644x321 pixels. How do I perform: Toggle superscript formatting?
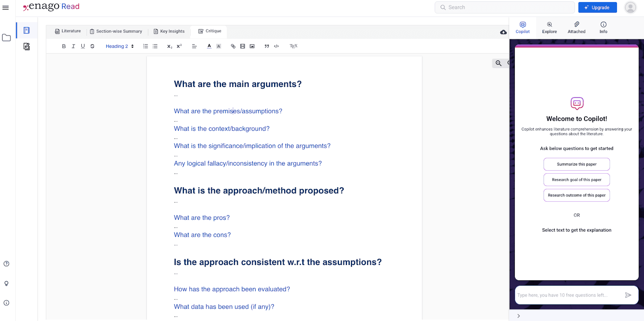click(179, 46)
